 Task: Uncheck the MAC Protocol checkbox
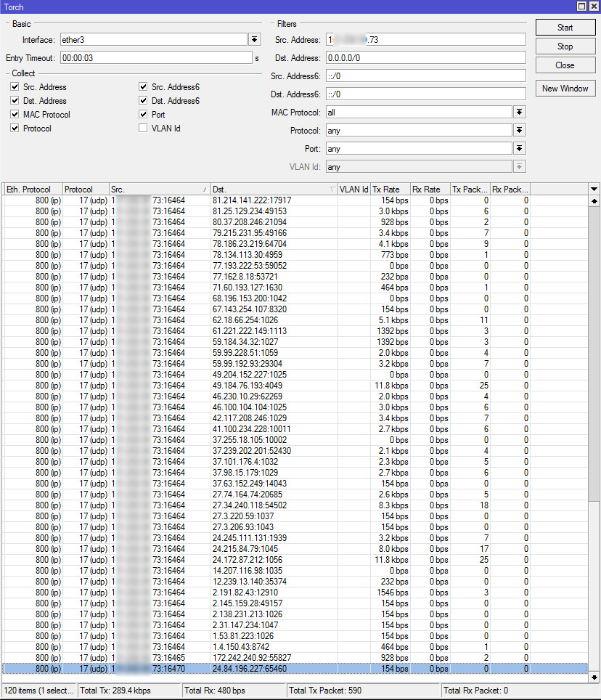click(15, 114)
